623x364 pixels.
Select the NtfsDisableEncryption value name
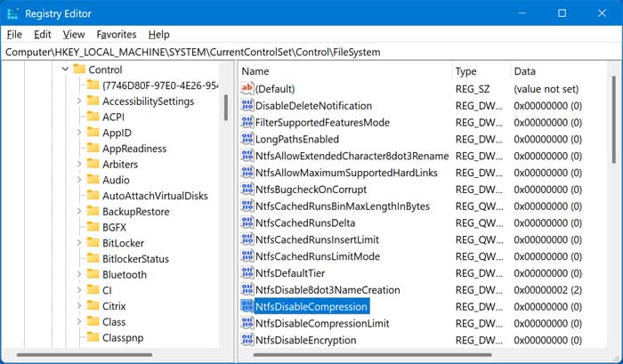[305, 340]
